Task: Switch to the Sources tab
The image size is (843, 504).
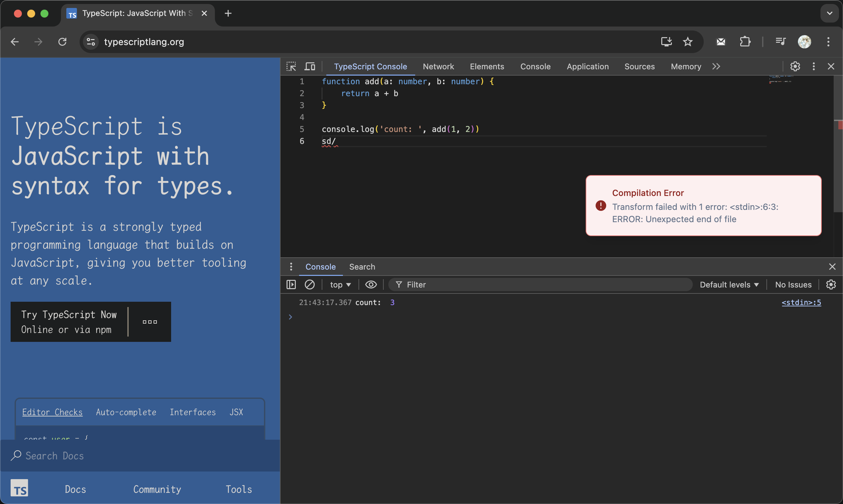Action: (639, 67)
